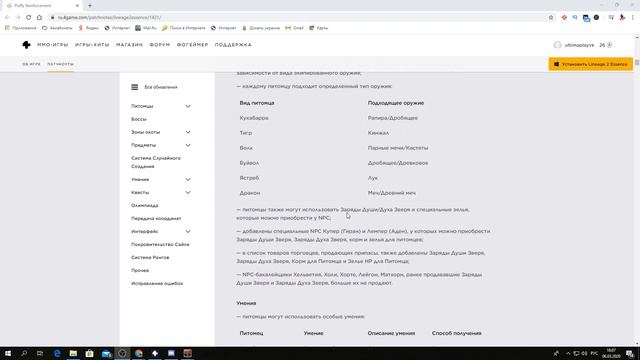Open the Покровительство Сайхи link
The image size is (640, 360).
(160, 244)
